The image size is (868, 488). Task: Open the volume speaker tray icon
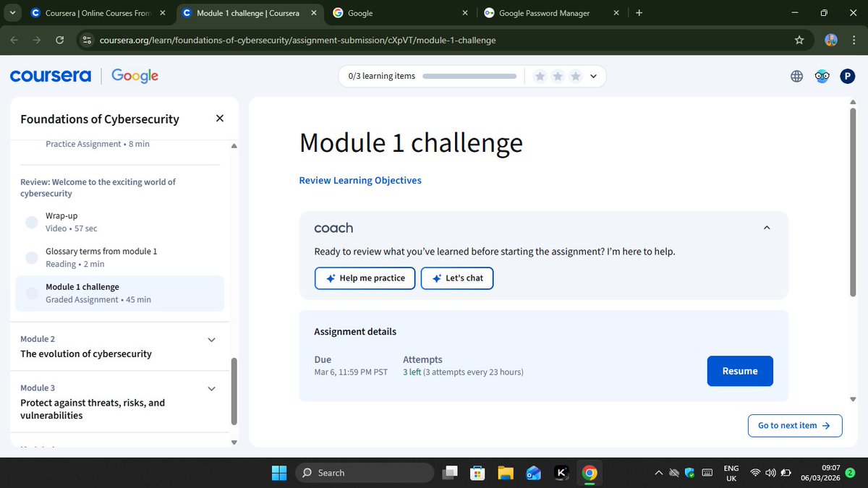click(x=770, y=473)
